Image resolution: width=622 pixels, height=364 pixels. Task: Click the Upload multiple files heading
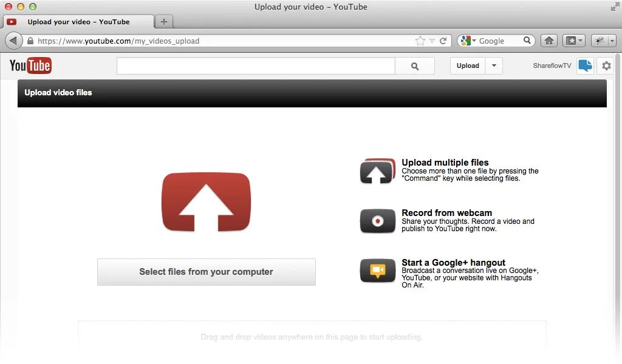445,163
